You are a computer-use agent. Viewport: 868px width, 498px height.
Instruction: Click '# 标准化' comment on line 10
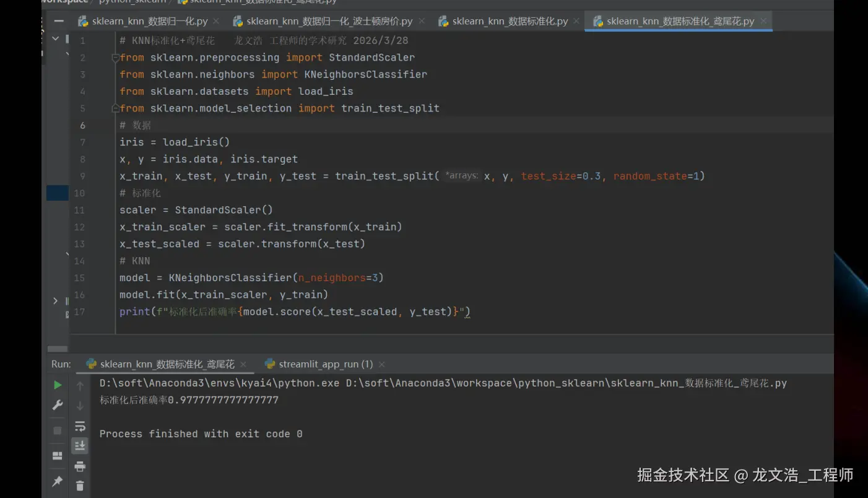coord(140,193)
